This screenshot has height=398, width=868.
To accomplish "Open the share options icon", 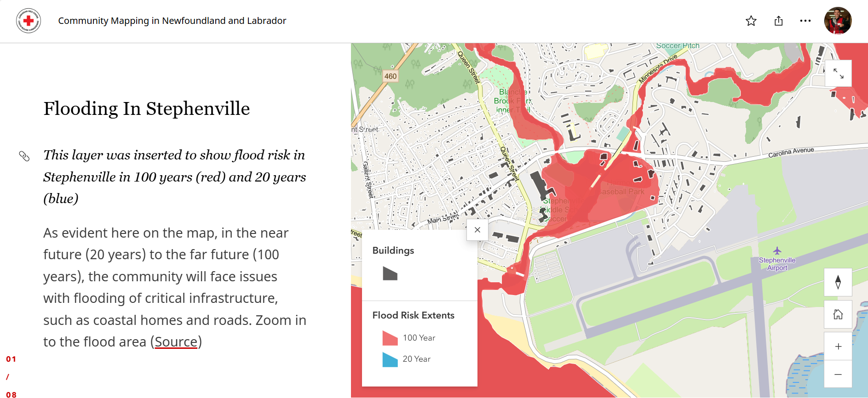I will [778, 21].
